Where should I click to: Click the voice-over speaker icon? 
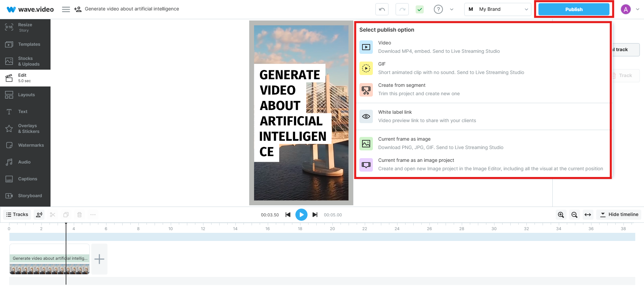pos(39,215)
